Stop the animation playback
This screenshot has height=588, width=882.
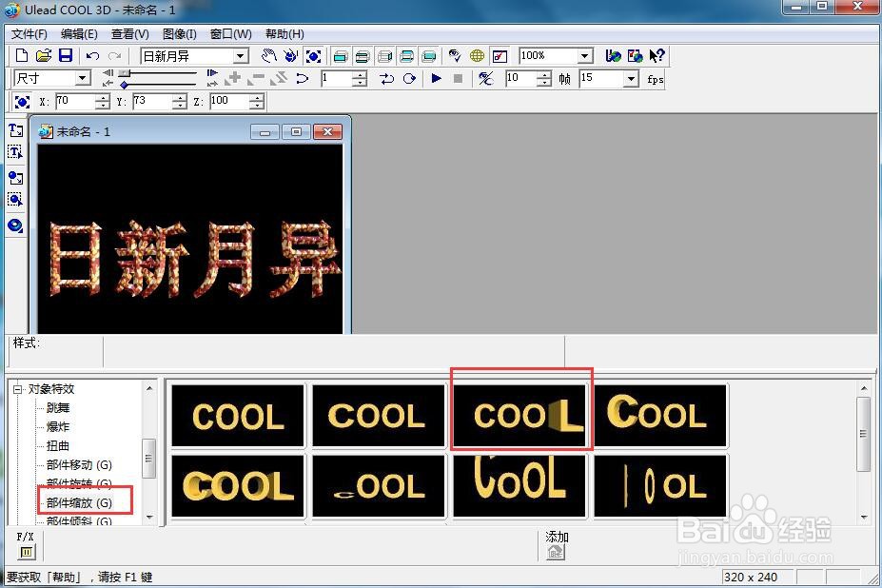click(x=458, y=78)
